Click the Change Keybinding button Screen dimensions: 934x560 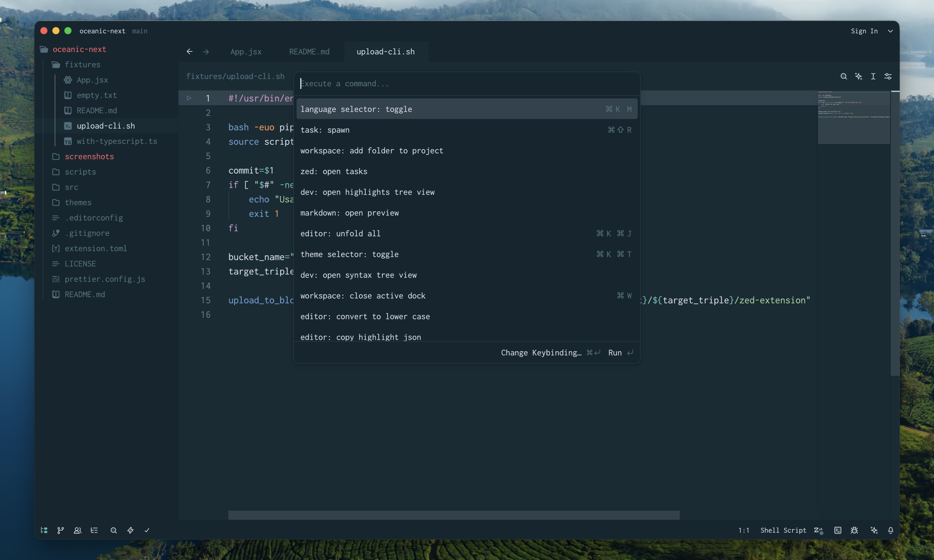(x=550, y=352)
